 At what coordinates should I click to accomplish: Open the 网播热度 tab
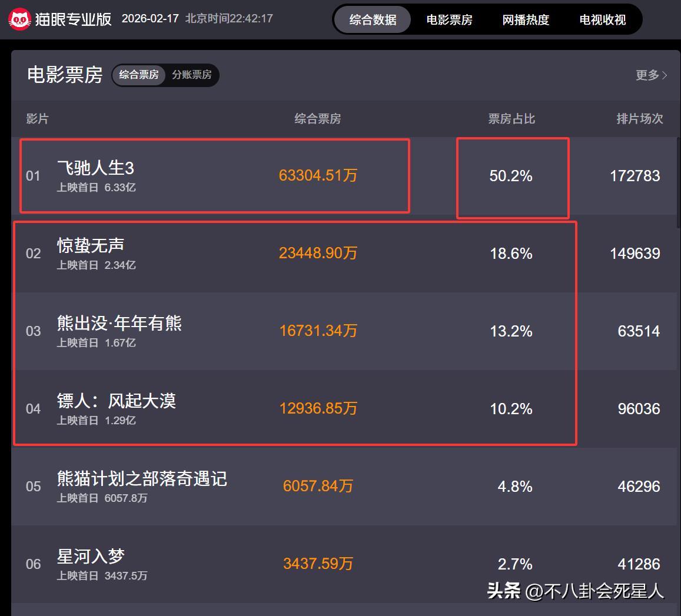(526, 19)
